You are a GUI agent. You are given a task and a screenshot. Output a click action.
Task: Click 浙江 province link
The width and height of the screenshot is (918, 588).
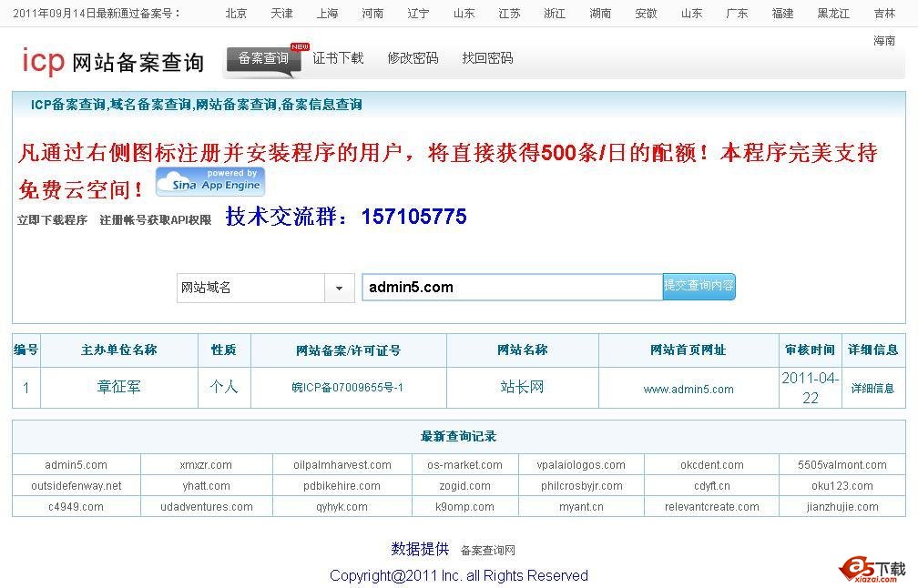tap(555, 13)
